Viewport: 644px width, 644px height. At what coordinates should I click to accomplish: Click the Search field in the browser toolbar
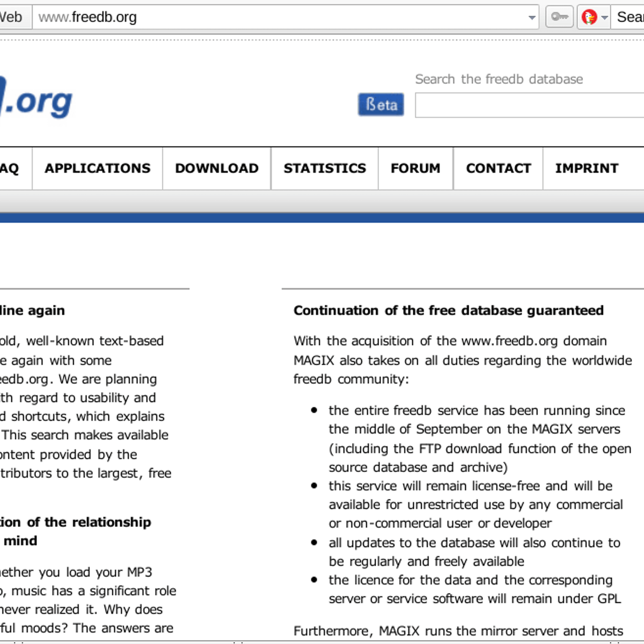tap(633, 17)
